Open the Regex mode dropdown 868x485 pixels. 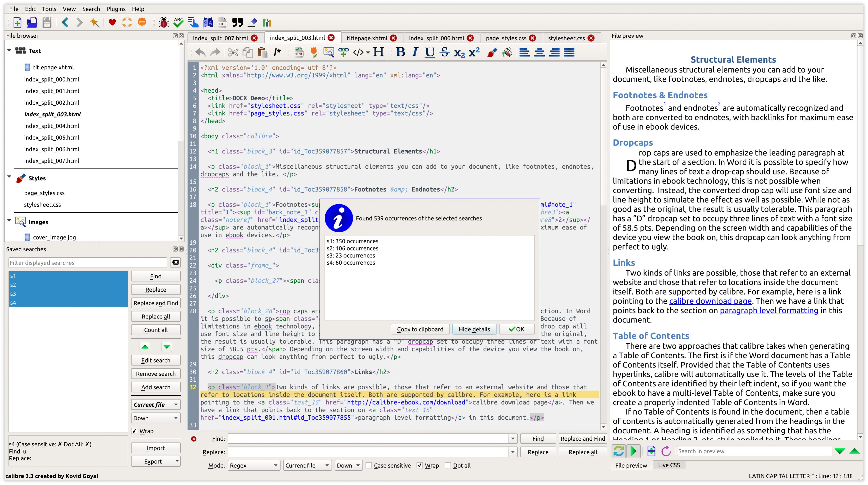(253, 466)
